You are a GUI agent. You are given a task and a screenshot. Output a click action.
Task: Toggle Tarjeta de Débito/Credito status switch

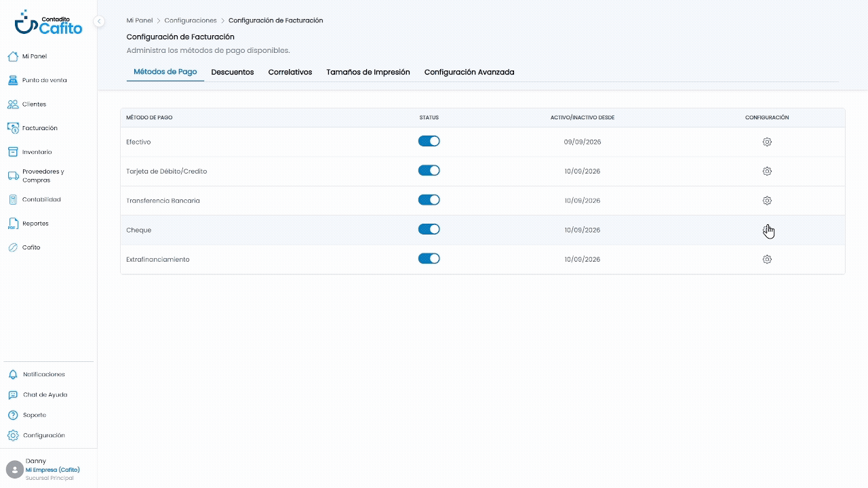(429, 170)
